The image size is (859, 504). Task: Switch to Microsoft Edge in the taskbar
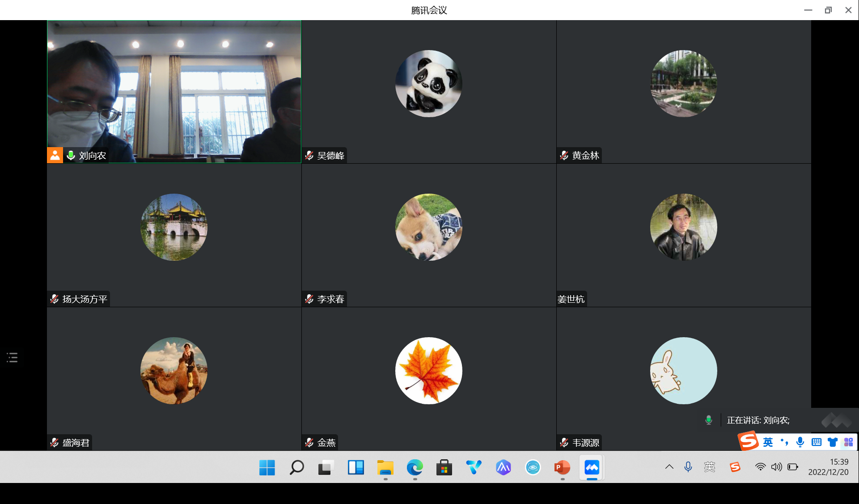(x=415, y=467)
